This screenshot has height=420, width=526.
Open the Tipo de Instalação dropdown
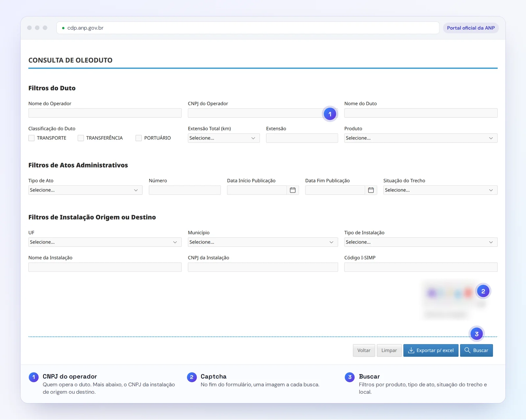tap(421, 242)
